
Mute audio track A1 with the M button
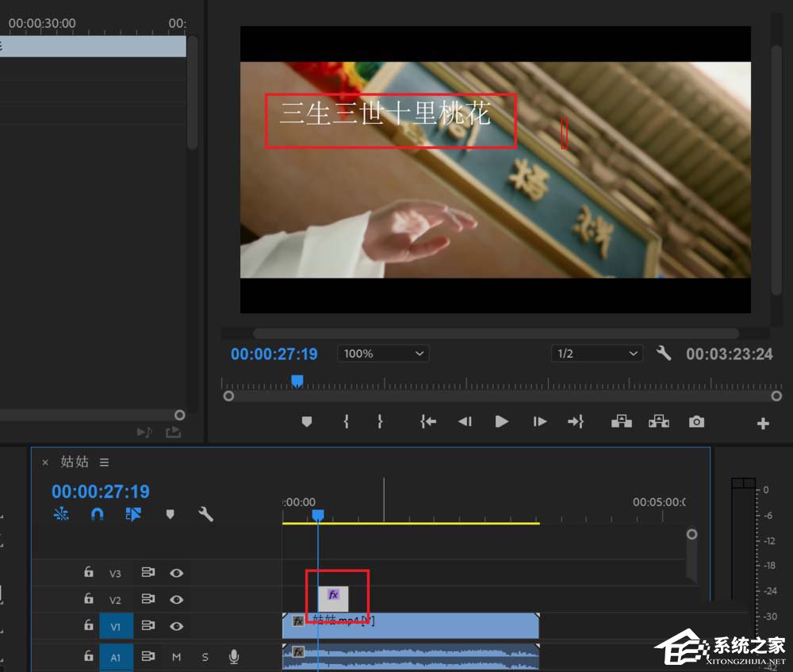click(176, 656)
